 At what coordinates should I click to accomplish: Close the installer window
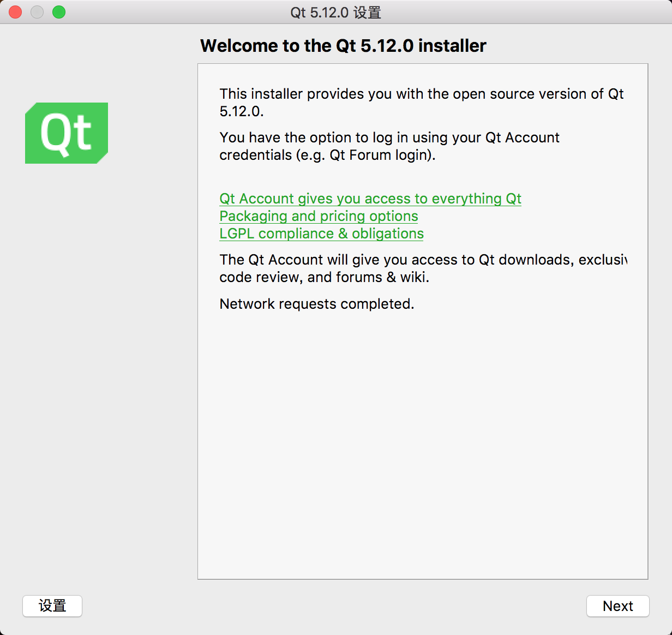15,12
